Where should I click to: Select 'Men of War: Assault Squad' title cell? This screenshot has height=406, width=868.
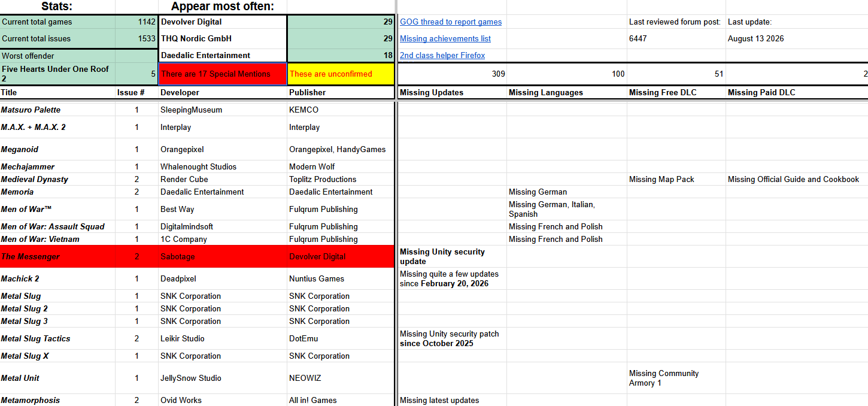(x=57, y=227)
